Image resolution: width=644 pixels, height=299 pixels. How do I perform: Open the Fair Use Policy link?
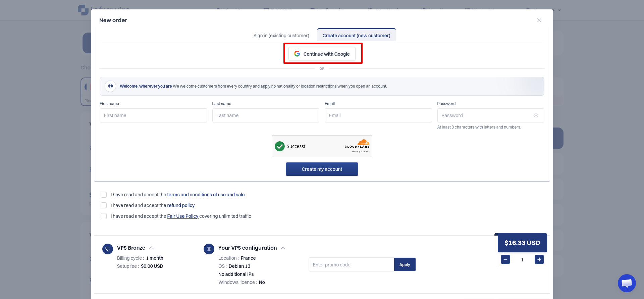[183, 216]
